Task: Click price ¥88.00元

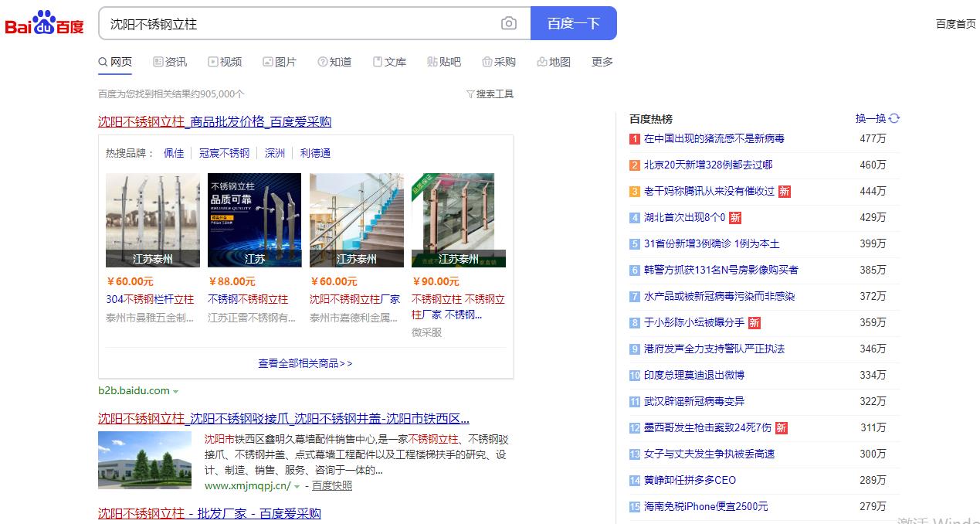Action: 232,281
